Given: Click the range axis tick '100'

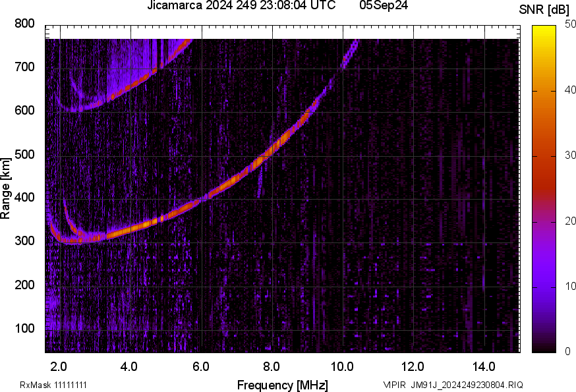Looking at the screenshot, I should coord(24,329).
